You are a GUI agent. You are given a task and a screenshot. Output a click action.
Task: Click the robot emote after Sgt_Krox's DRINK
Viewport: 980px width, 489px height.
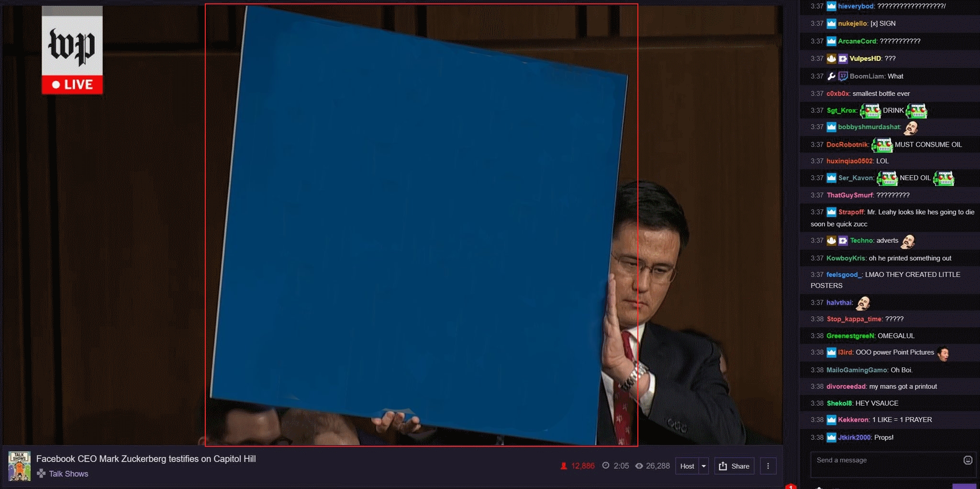coord(916,111)
